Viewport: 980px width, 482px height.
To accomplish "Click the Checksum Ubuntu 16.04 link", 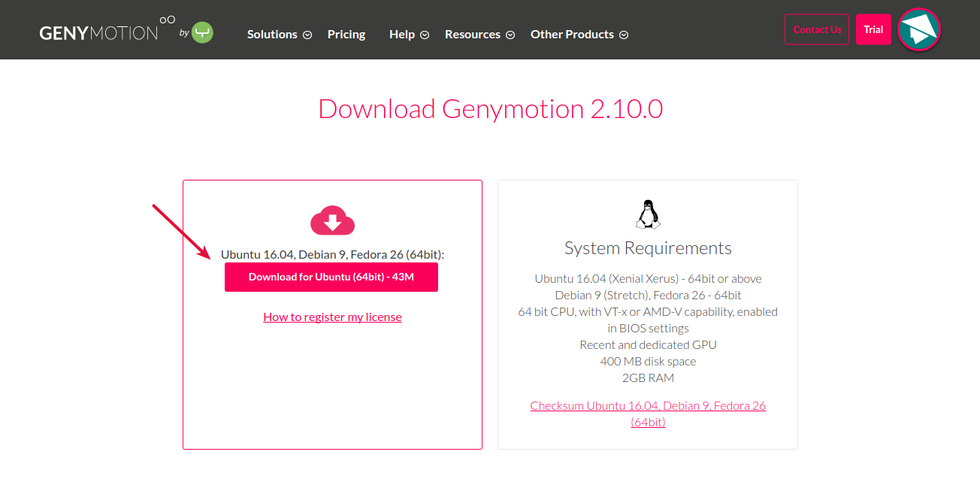I will [647, 405].
